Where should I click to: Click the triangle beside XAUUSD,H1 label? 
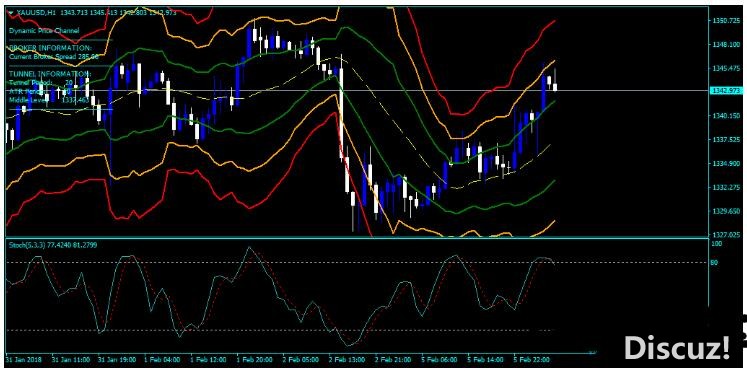point(10,13)
